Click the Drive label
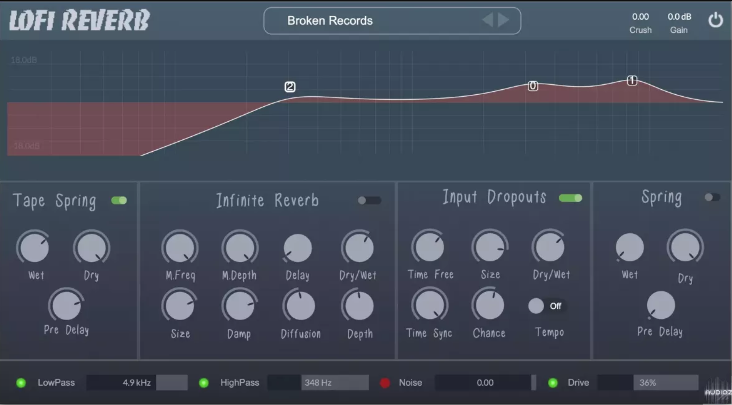 pyautogui.click(x=579, y=383)
